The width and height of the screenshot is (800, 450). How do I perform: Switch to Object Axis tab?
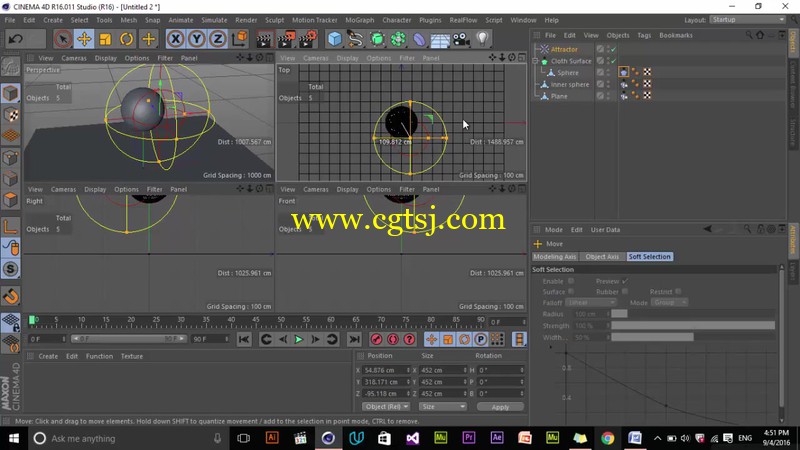[602, 257]
